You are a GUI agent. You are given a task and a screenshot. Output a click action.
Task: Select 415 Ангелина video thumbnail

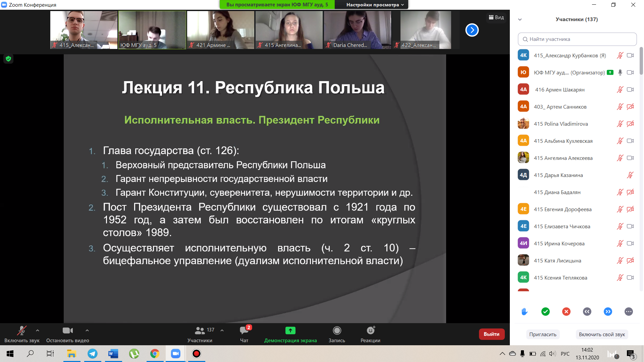(289, 30)
